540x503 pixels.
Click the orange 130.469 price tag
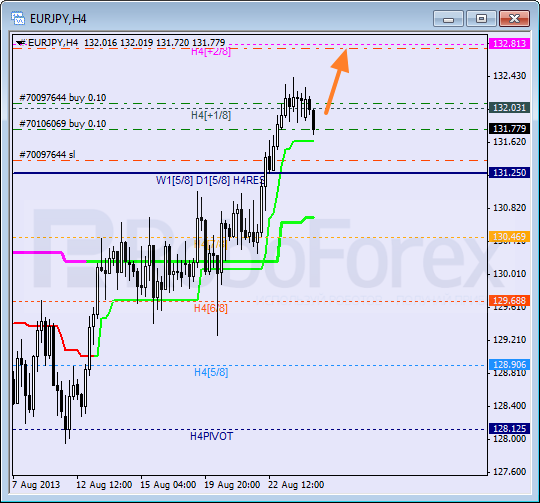[509, 237]
